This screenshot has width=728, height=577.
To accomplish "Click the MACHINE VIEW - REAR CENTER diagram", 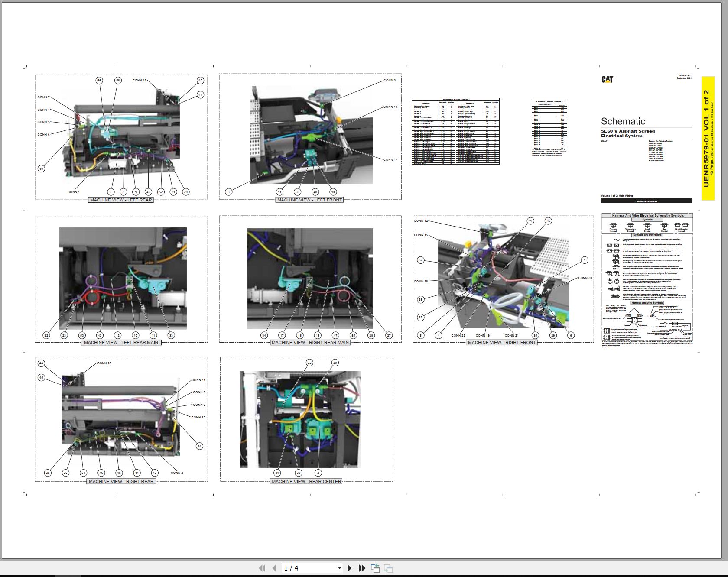I will pyautogui.click(x=300, y=419).
